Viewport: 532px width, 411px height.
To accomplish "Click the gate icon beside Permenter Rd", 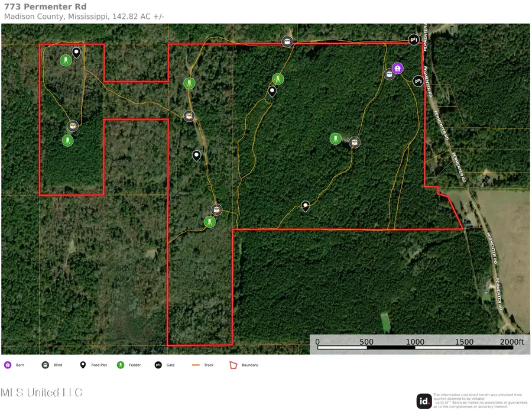I will (x=417, y=81).
